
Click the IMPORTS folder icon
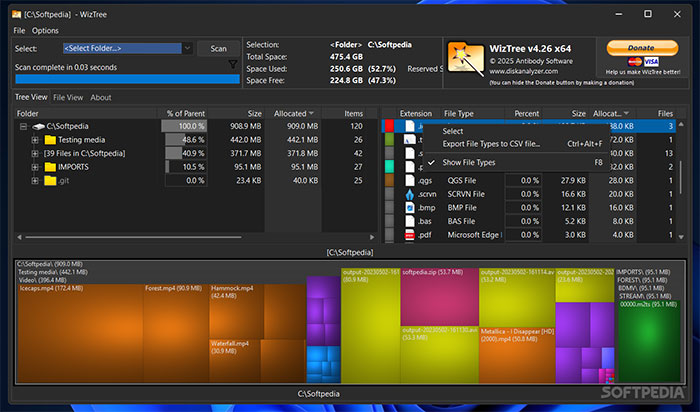(x=50, y=167)
